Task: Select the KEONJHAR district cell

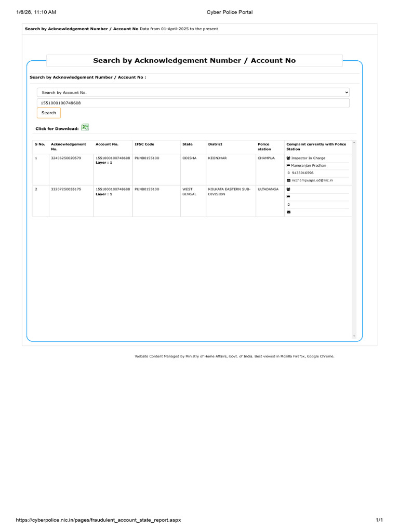Action: [x=217, y=158]
